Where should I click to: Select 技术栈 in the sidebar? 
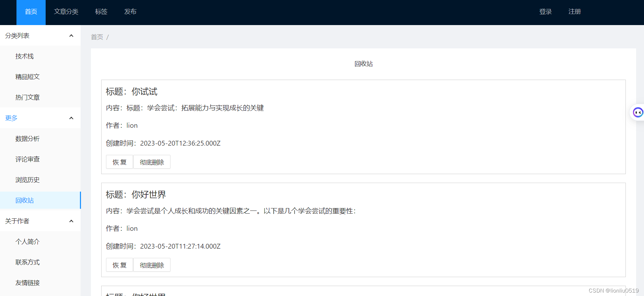[x=40, y=56]
